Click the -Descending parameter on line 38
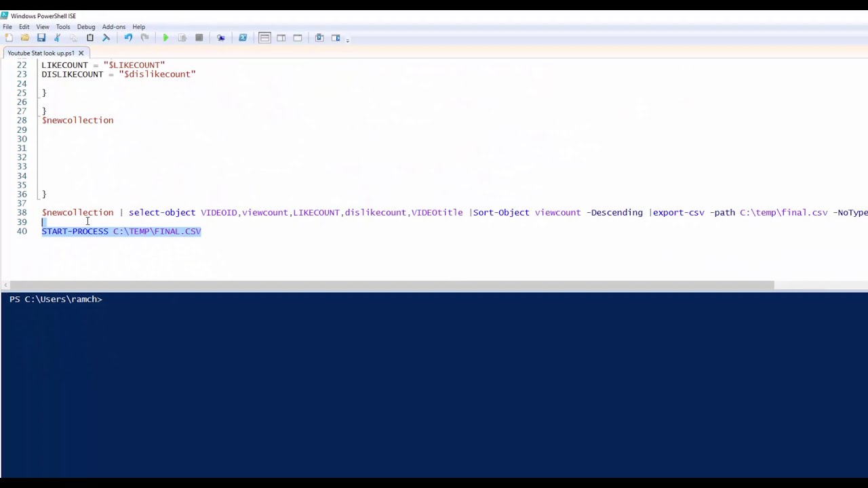Viewport: 868px width, 488px height. 614,212
